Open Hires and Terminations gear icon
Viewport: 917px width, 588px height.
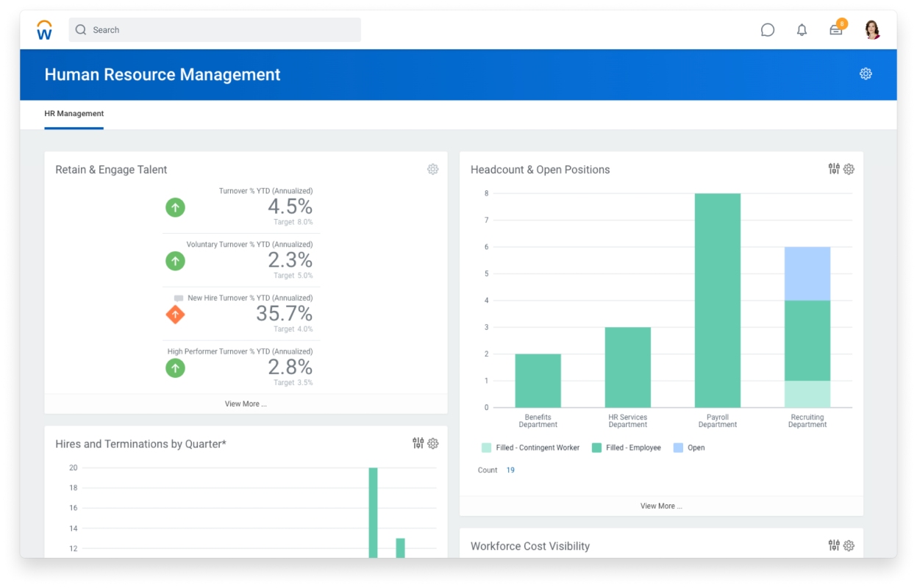click(x=433, y=443)
